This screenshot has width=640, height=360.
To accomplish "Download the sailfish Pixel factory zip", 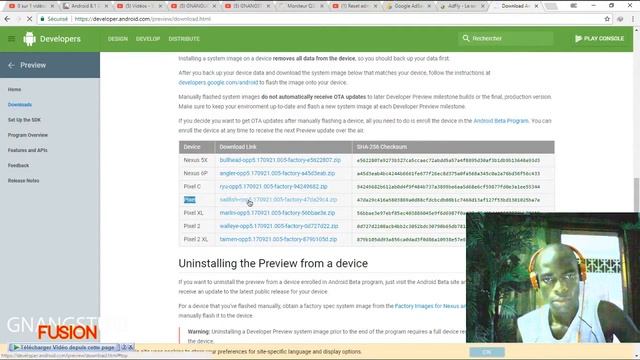I will click(278, 200).
